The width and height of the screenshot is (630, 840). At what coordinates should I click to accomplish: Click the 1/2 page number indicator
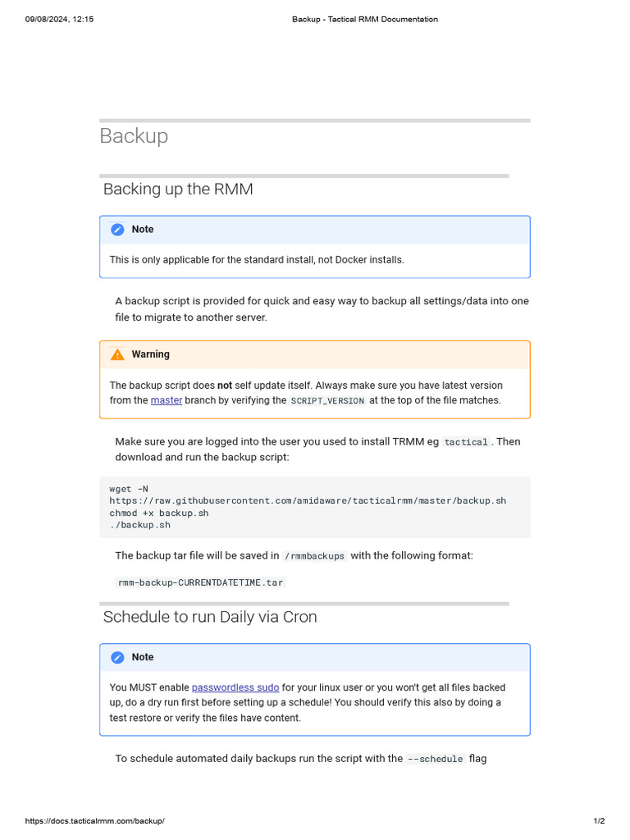[x=600, y=821]
